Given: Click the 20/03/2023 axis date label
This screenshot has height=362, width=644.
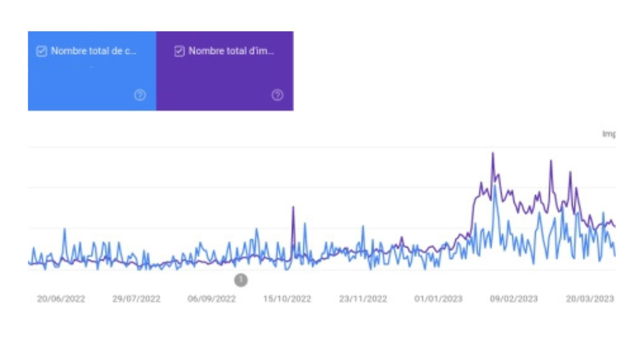Looking at the screenshot, I should tap(590, 299).
